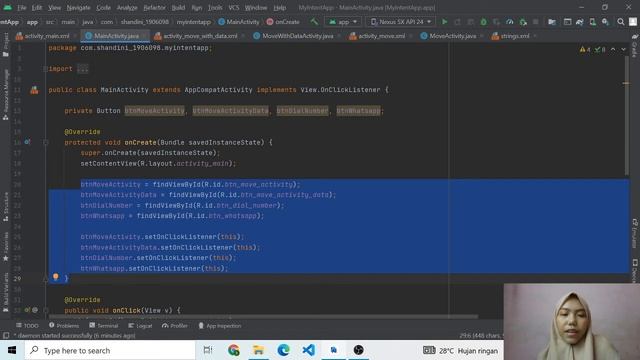This screenshot has width=640, height=360.
Task: Click the green Debug app bug icon
Action: tap(483, 22)
